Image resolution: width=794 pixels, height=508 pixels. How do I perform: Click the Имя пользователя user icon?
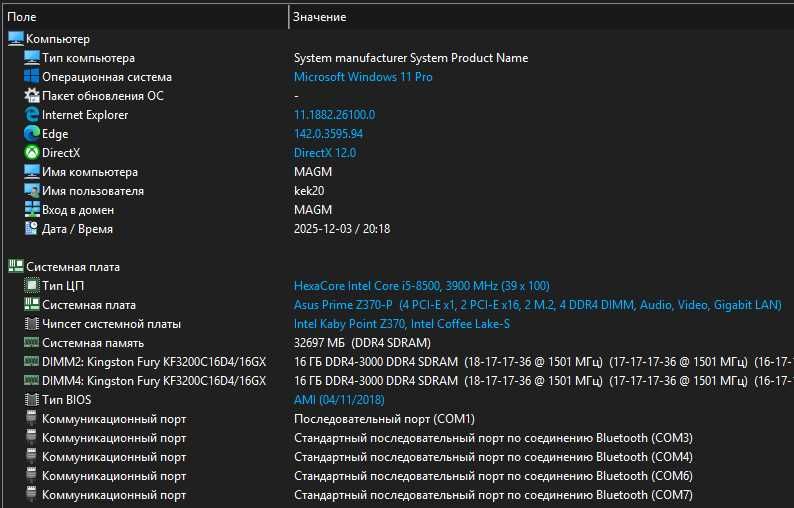[x=32, y=191]
